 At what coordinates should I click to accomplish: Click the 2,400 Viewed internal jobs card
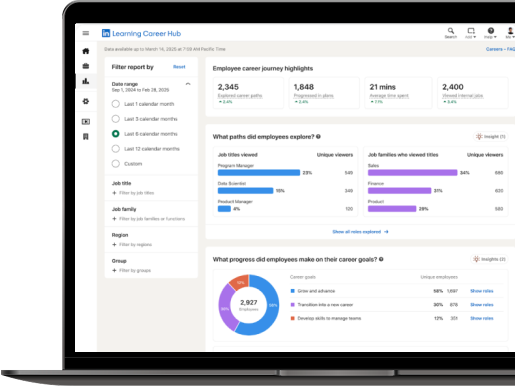pos(473,93)
